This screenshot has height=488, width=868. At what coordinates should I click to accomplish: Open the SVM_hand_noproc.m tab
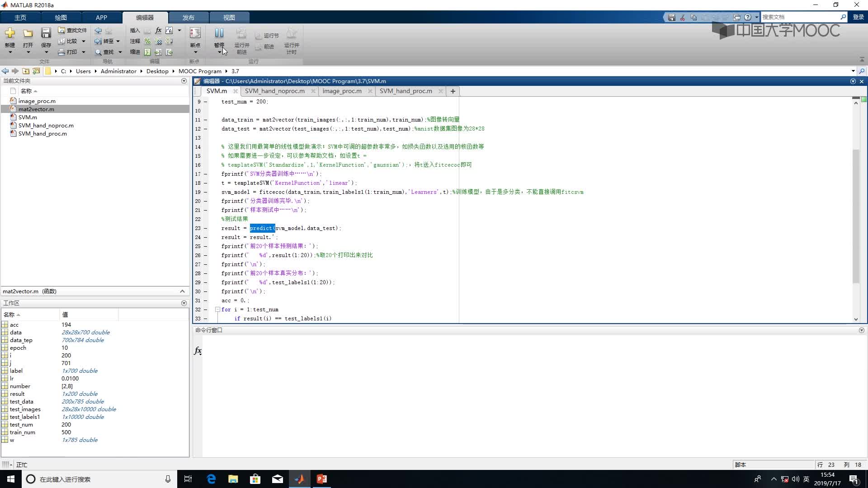coord(274,91)
